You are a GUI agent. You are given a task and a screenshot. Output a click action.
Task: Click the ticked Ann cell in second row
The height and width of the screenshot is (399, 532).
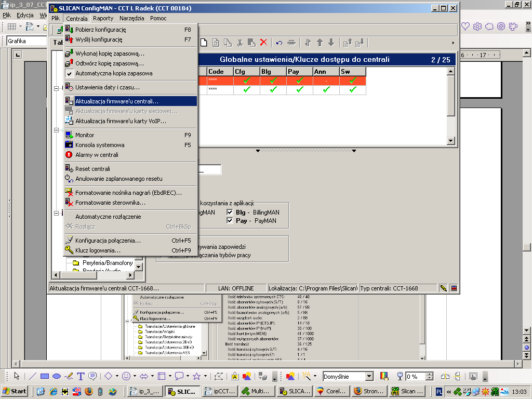tap(326, 89)
